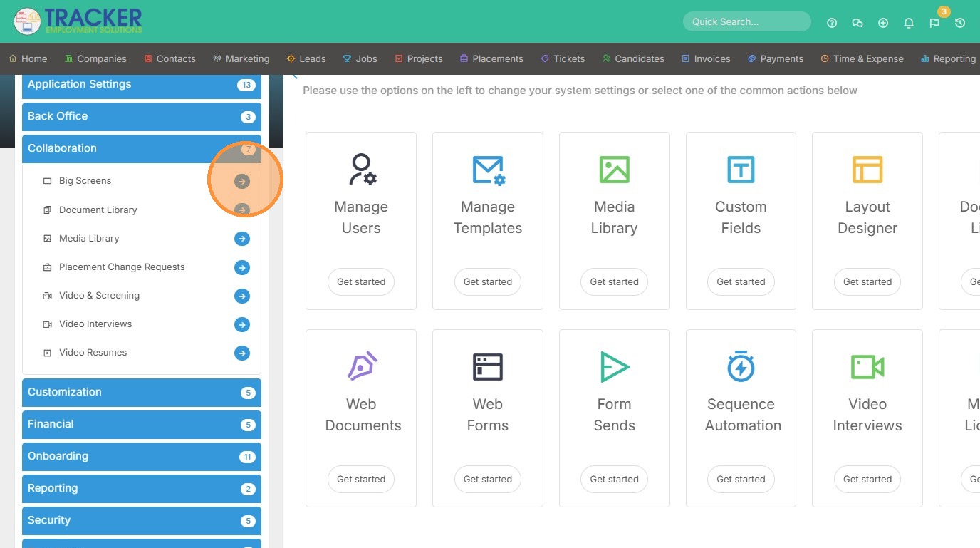This screenshot has height=548, width=980.
Task: Click the Custom Fields card icon
Action: [741, 170]
